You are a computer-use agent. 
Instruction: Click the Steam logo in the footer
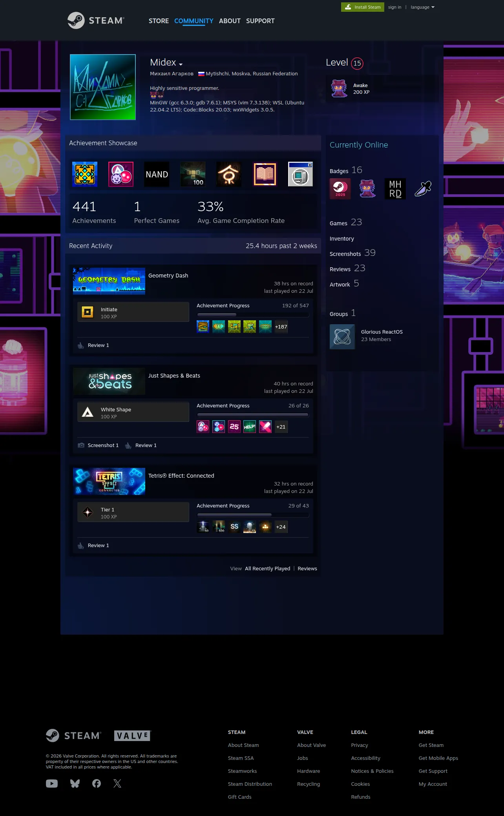point(73,736)
